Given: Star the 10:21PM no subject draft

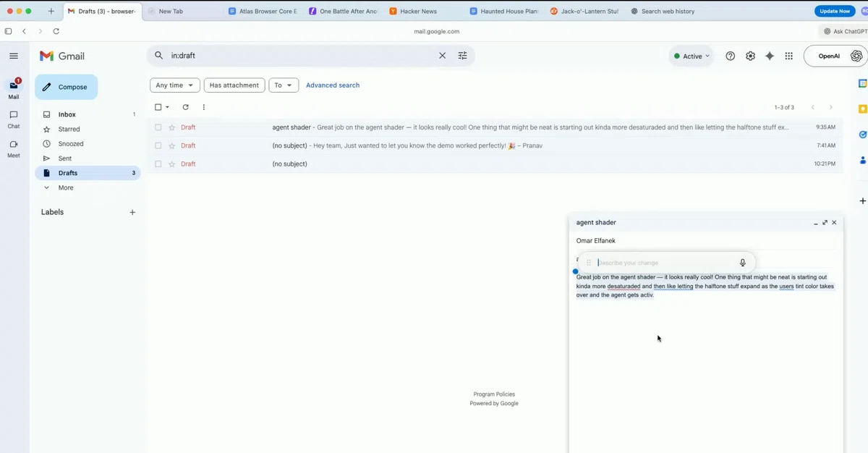Looking at the screenshot, I should tap(172, 164).
